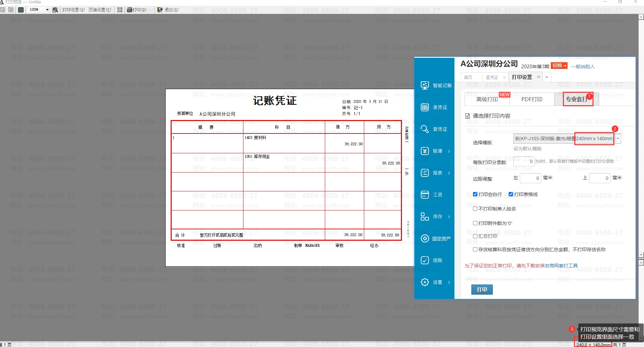The height and width of the screenshot is (347, 644).
Task: Open the orange 切换 period dropdown
Action: pyautogui.click(x=559, y=66)
